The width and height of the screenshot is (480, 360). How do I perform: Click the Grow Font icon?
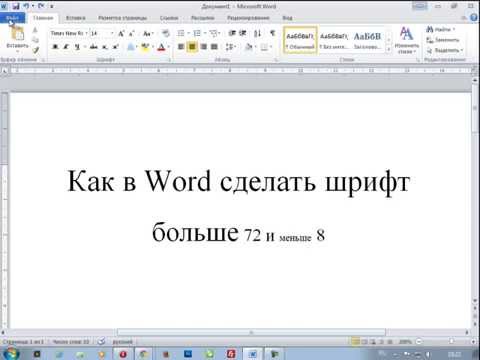tap(121, 33)
